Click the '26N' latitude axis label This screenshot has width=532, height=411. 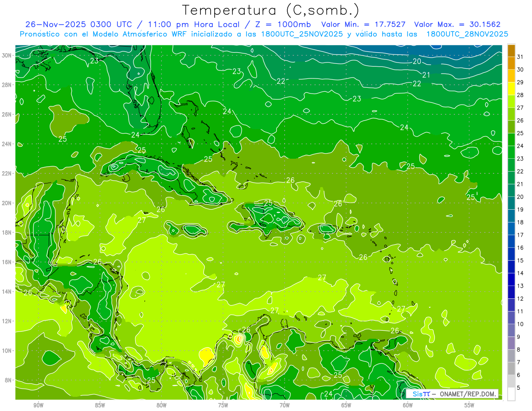point(7,114)
